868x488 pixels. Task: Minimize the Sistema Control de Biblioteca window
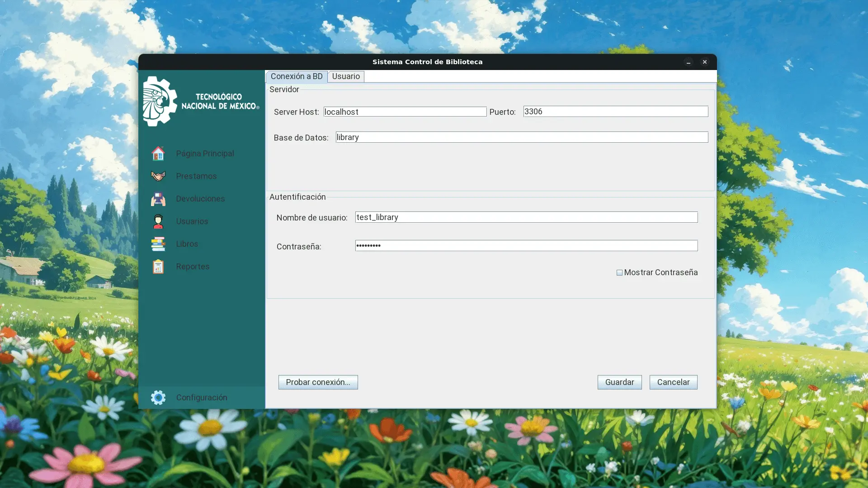point(688,62)
